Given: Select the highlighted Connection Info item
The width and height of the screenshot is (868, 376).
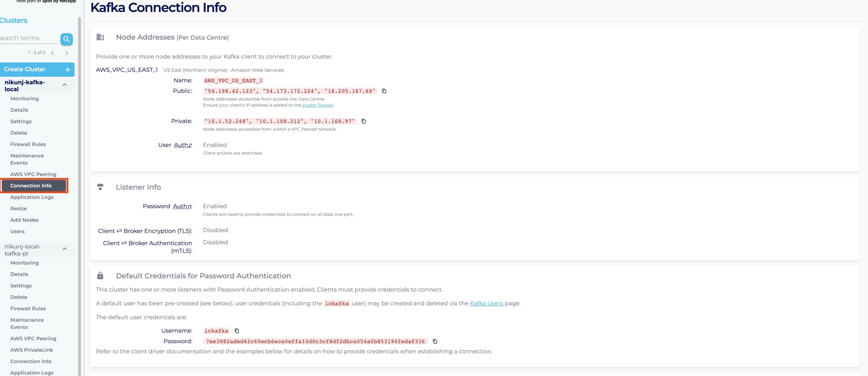Looking at the screenshot, I should click(31, 186).
